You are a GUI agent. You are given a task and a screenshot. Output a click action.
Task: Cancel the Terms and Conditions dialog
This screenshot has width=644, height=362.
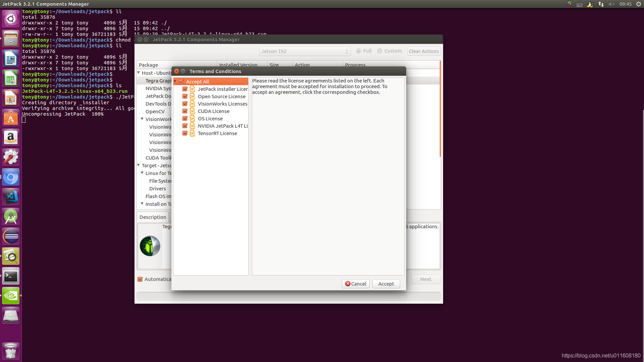pos(356,284)
